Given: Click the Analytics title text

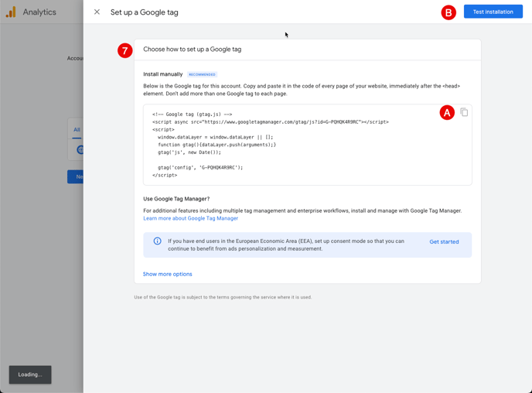Looking at the screenshot, I should coord(39,12).
